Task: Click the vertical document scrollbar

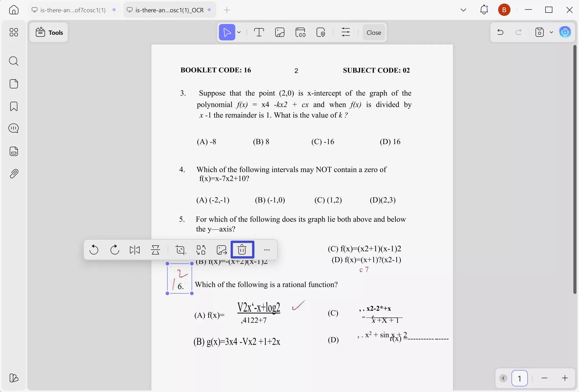Action: click(x=575, y=169)
